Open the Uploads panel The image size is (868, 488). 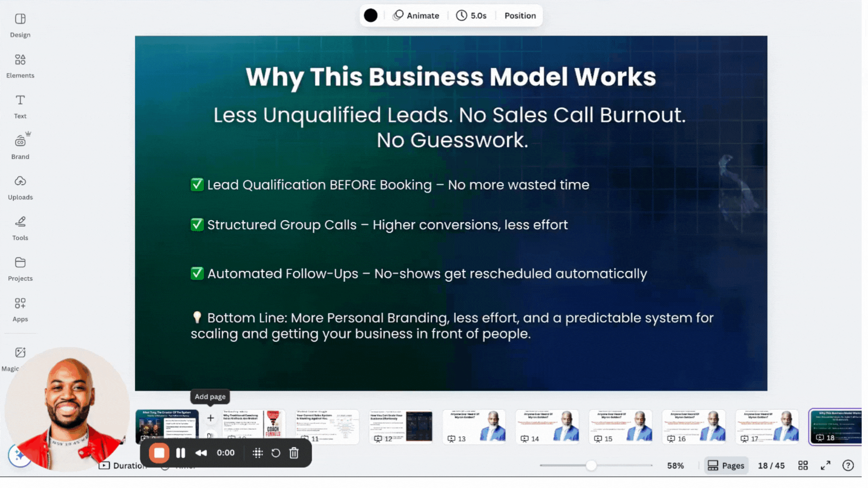(20, 188)
